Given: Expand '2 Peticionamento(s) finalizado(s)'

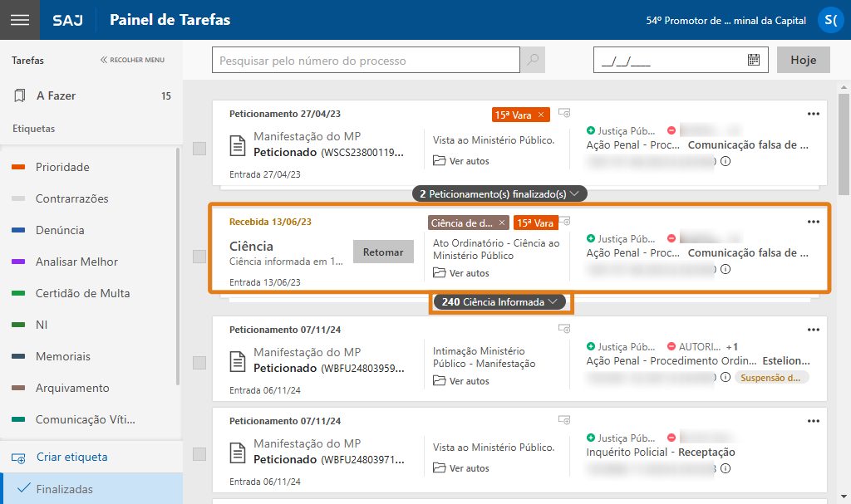Looking at the screenshot, I should pos(500,193).
